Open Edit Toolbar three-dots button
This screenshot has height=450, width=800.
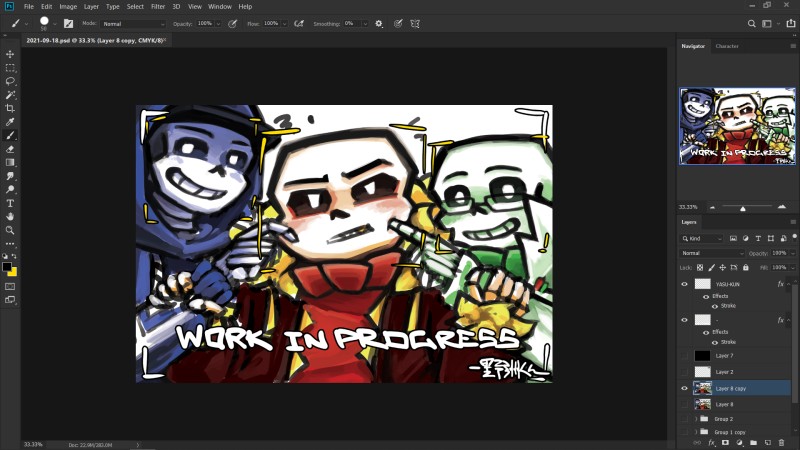click(x=10, y=244)
